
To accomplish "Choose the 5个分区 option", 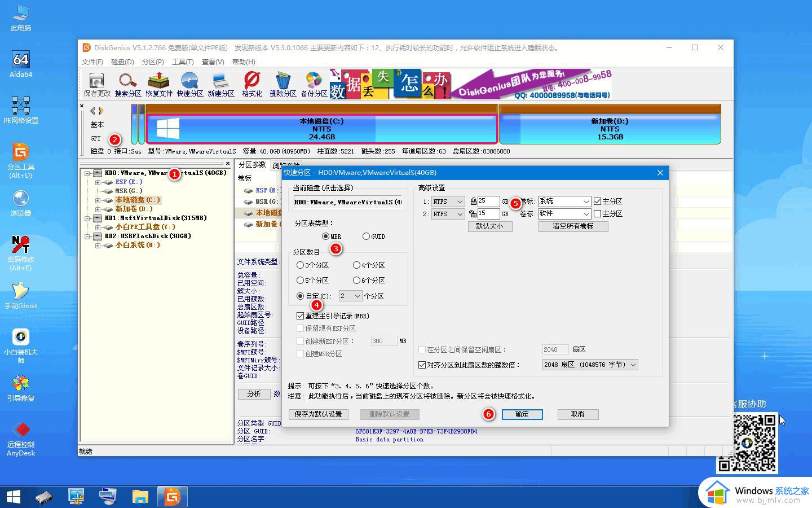I will coord(312,281).
